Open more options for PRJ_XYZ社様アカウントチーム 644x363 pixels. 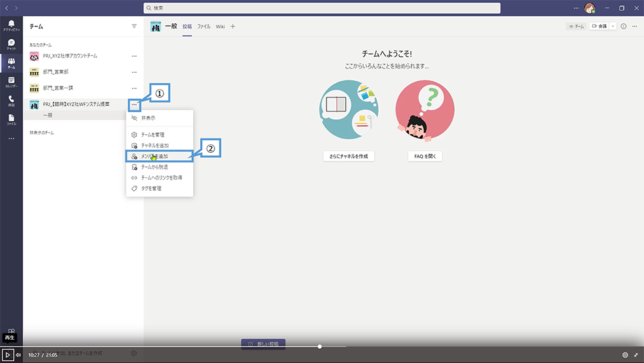(x=134, y=56)
